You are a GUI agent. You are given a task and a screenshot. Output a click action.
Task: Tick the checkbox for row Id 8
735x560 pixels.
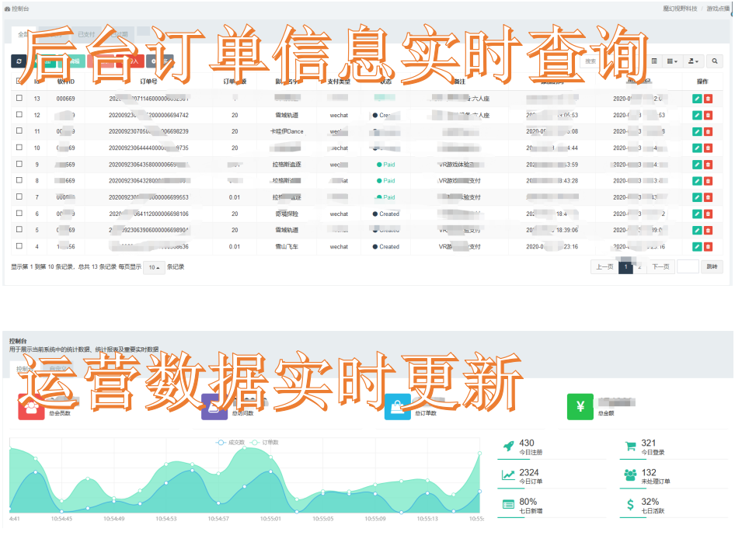(19, 180)
